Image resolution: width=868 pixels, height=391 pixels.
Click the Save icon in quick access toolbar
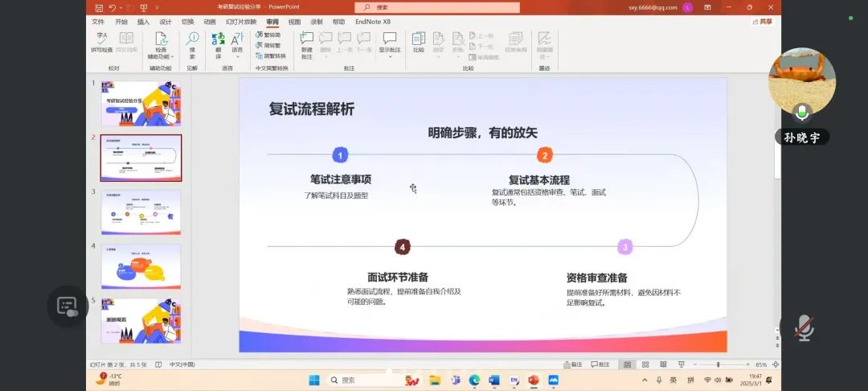click(97, 7)
